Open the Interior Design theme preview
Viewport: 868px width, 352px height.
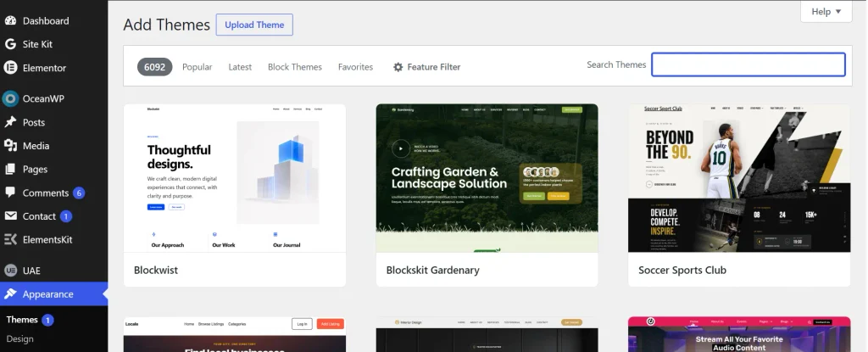click(x=487, y=334)
